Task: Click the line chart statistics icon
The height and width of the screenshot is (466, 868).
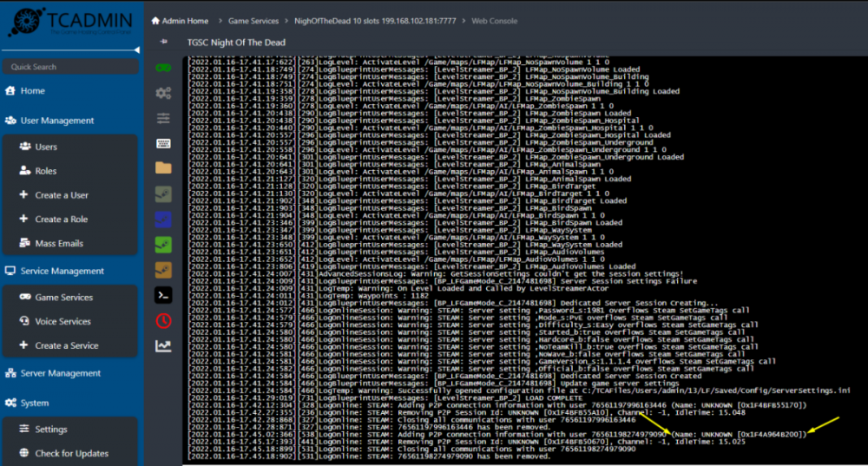Action: 162,345
